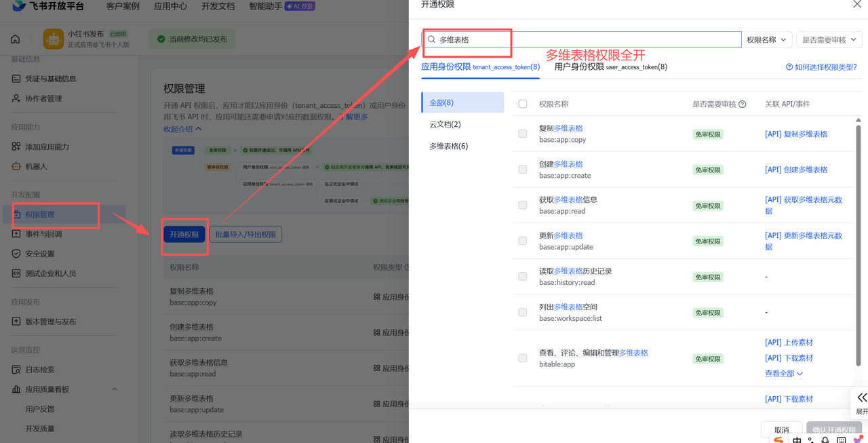The height and width of the screenshot is (443, 868).
Task: Click the home icon beside app name
Action: click(x=16, y=39)
